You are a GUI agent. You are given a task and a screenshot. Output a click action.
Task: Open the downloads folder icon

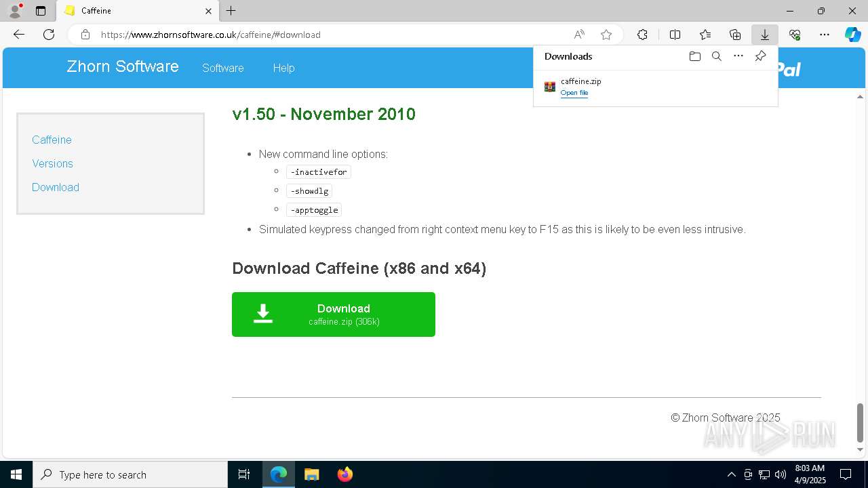(x=694, y=56)
